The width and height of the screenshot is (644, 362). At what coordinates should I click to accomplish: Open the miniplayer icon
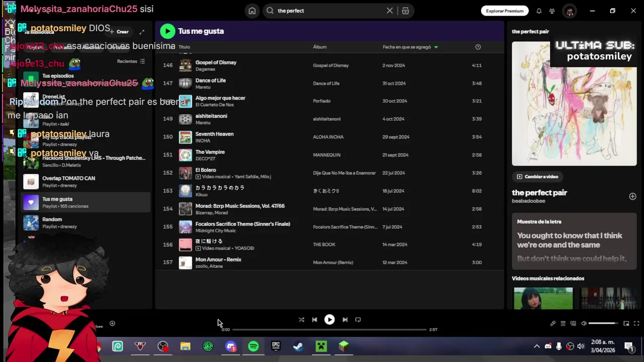coord(626,323)
